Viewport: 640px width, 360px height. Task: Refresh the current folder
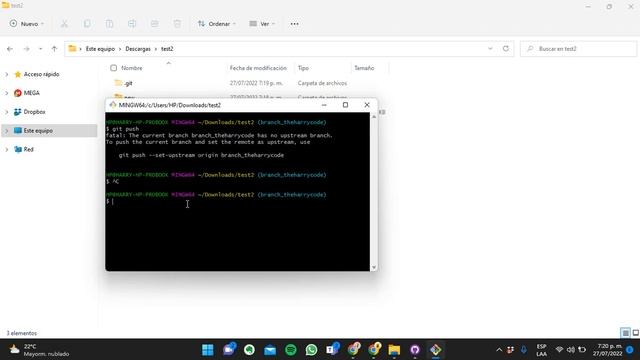506,49
